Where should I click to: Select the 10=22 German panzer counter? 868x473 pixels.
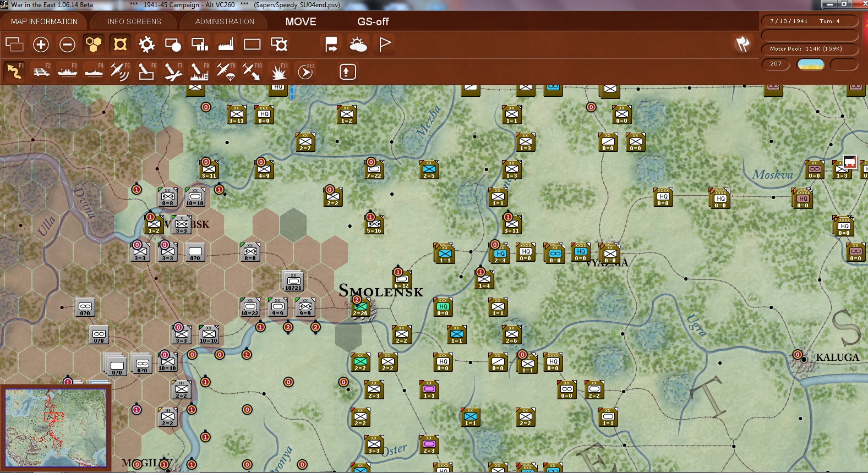point(250,307)
